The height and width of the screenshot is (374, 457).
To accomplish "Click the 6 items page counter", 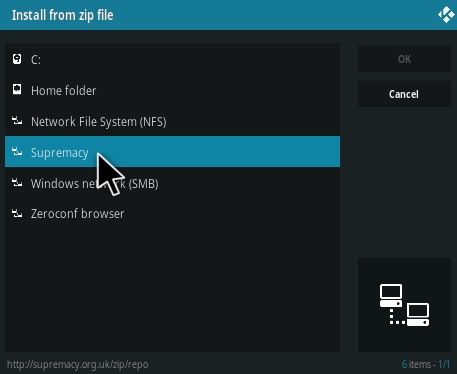I will (x=426, y=364).
